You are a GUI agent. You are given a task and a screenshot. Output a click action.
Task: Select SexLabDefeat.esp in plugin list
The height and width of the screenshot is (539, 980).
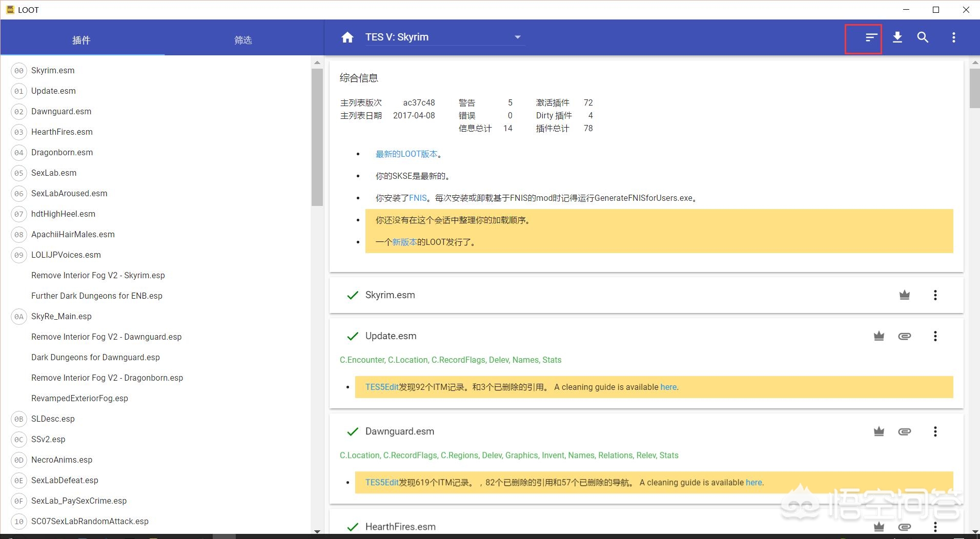tap(65, 480)
